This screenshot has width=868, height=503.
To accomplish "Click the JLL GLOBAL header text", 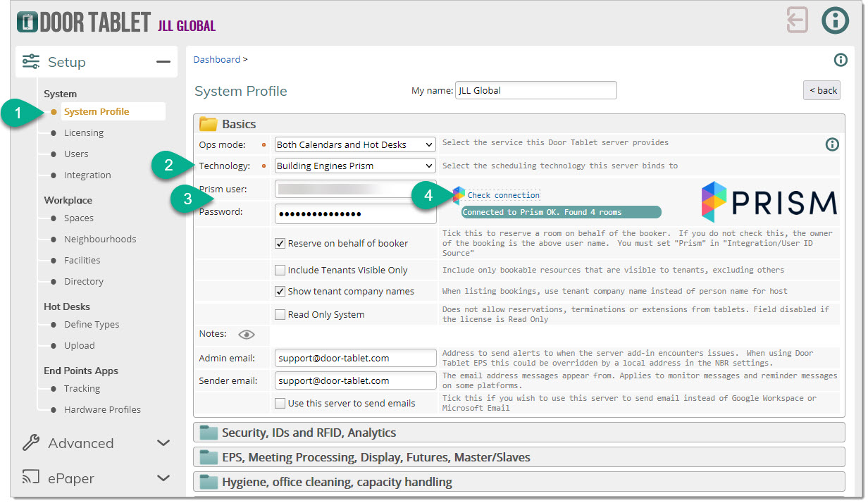I will (187, 26).
